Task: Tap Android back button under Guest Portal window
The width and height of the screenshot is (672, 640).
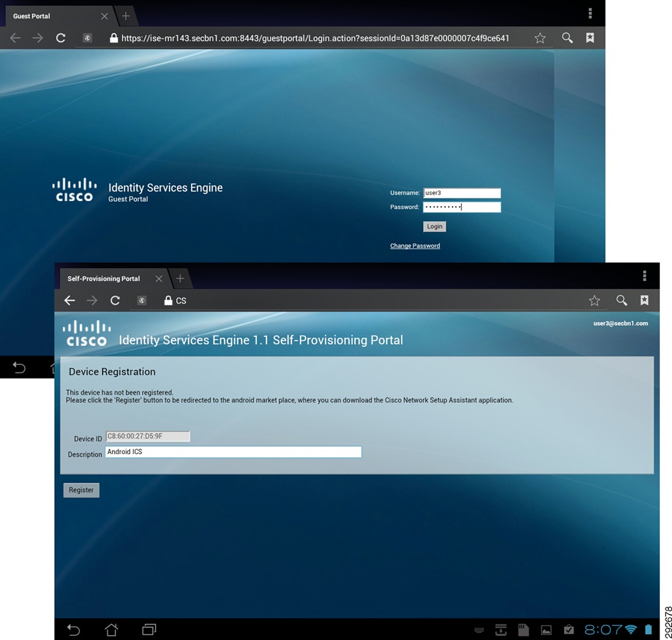Action: click(x=19, y=368)
